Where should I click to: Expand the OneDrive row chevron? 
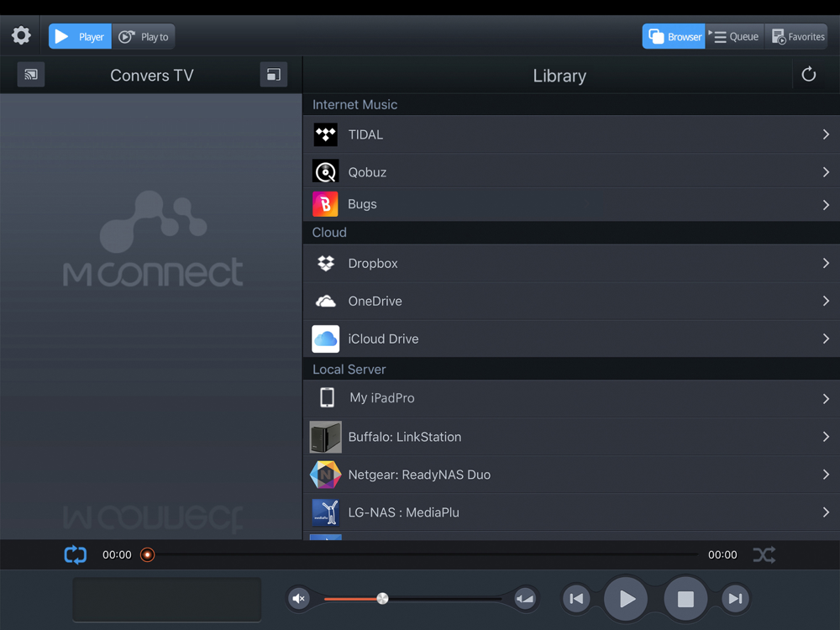[826, 301]
